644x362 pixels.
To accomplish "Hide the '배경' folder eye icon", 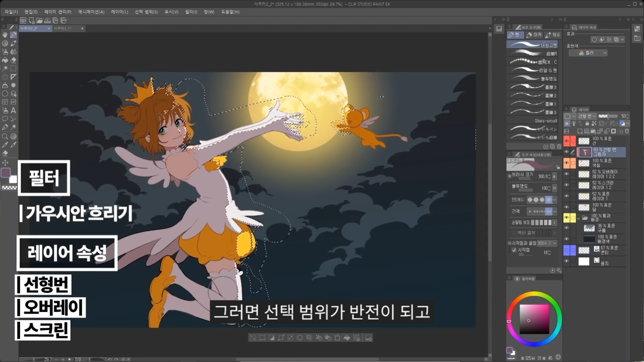I will click(x=567, y=218).
